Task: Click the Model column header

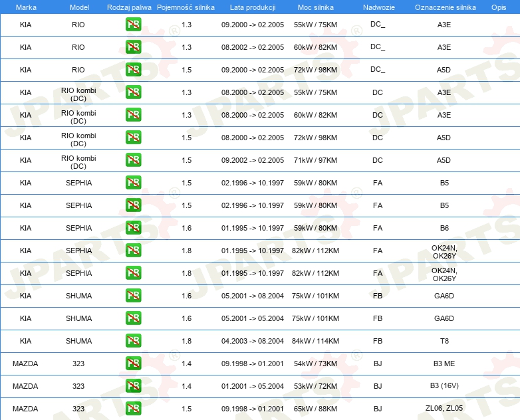Action: [79, 7]
